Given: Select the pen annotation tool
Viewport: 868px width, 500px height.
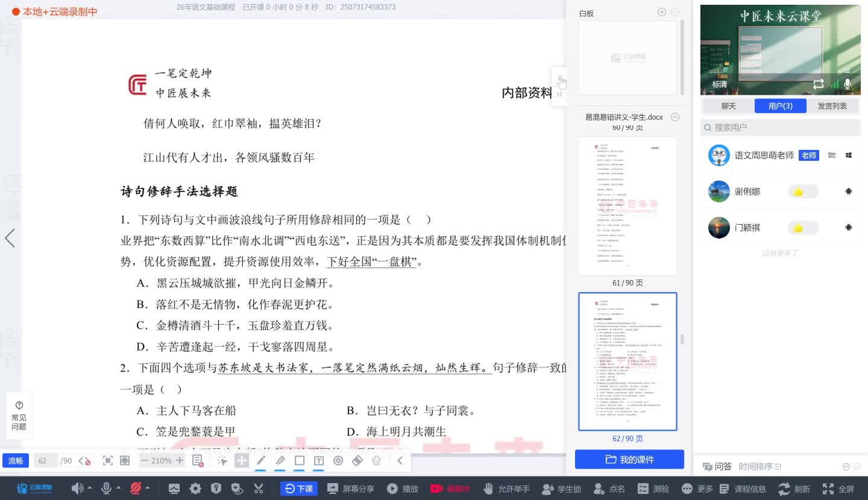Looking at the screenshot, I should (261, 460).
